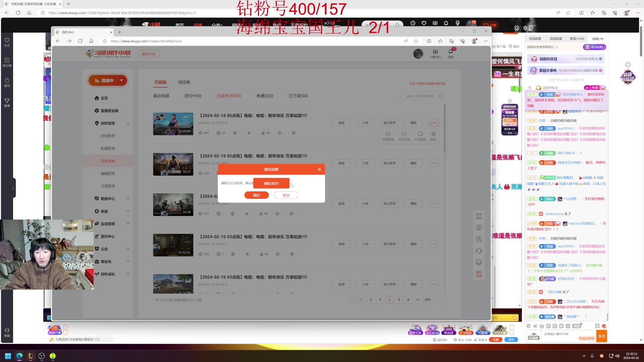The width and height of the screenshot is (644, 362).
Task: Click the search magnifier icon in recordings list
Action: point(440,96)
